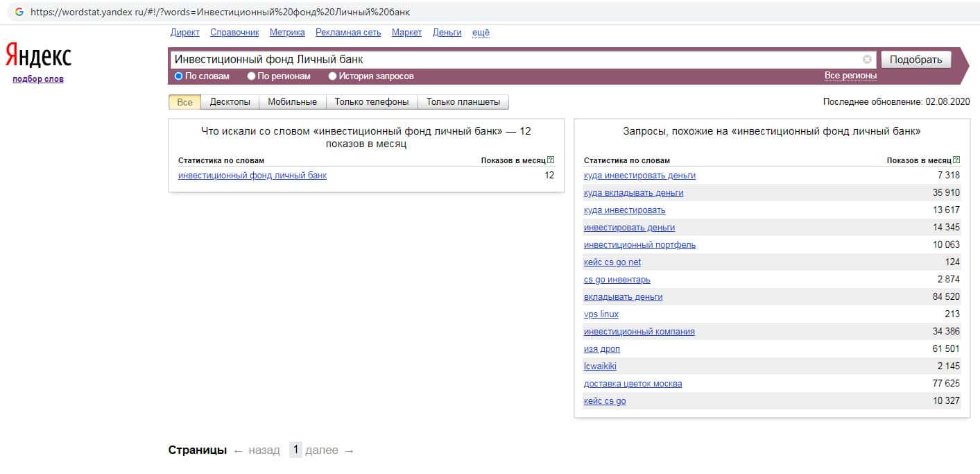Open the 'Все регионы' region selector
This screenshot has height=474, width=980.
[850, 76]
